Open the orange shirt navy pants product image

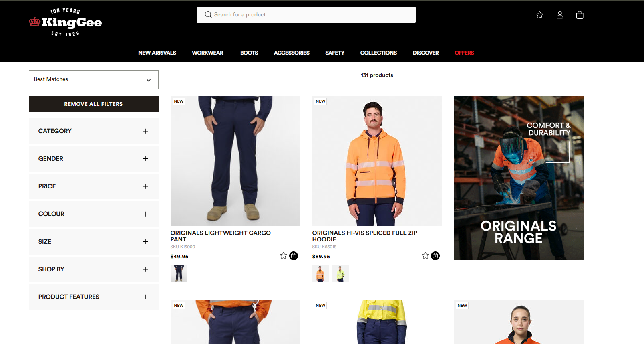tap(235, 322)
